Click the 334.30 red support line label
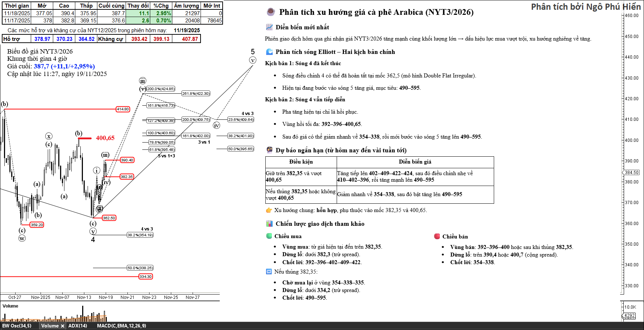This screenshot has height=330, width=644. click(146, 276)
